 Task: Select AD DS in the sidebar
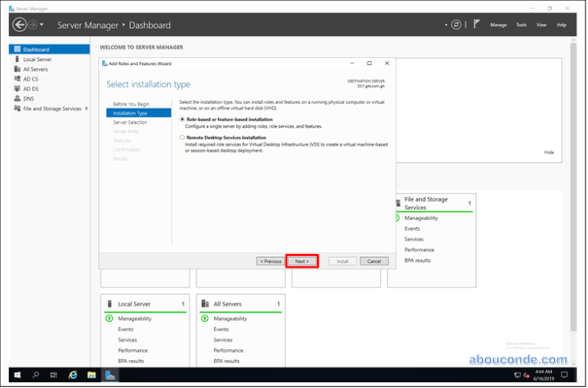[31, 89]
